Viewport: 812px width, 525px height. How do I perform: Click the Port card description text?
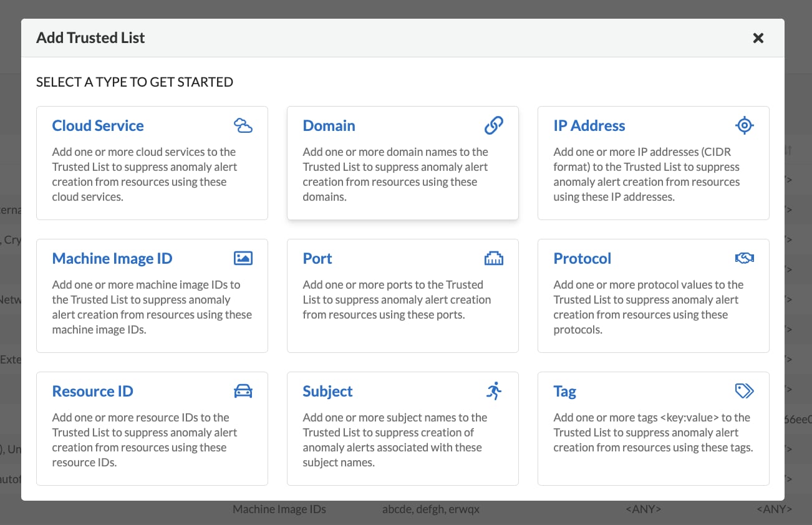click(397, 299)
